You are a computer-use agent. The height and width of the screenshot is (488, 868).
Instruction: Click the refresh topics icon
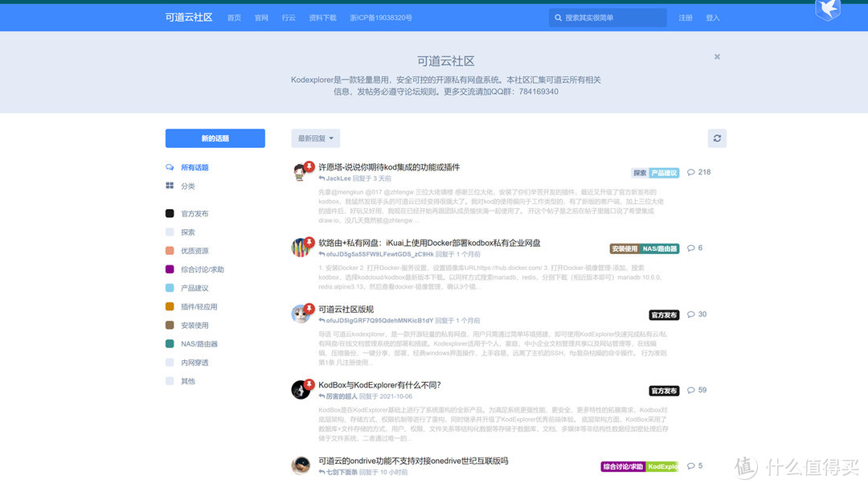click(717, 138)
